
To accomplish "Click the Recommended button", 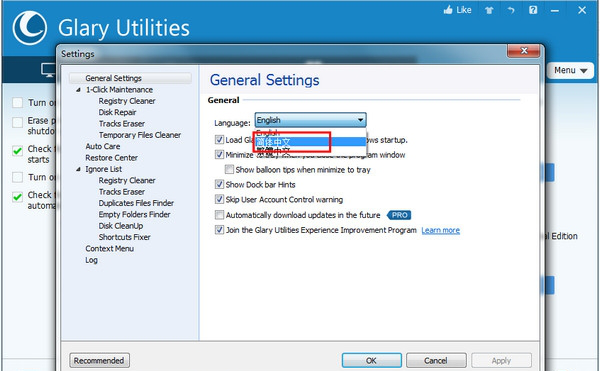I will pyautogui.click(x=99, y=361).
